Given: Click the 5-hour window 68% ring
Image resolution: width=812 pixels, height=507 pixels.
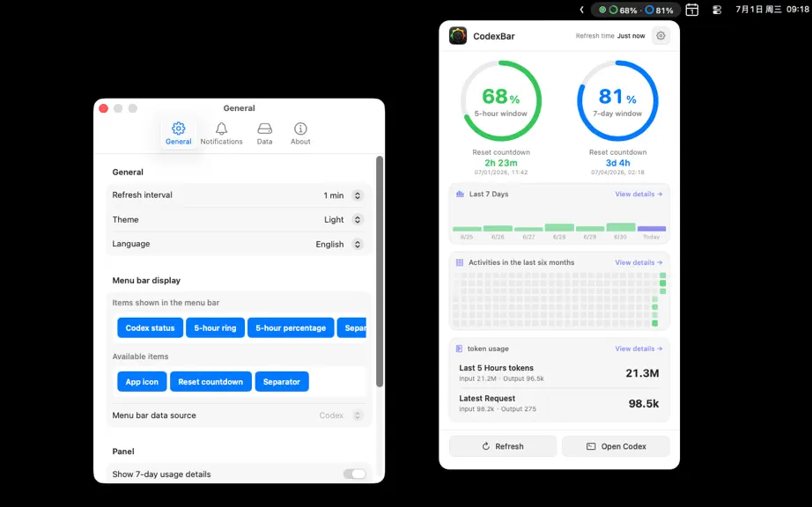Looking at the screenshot, I should coord(501,101).
